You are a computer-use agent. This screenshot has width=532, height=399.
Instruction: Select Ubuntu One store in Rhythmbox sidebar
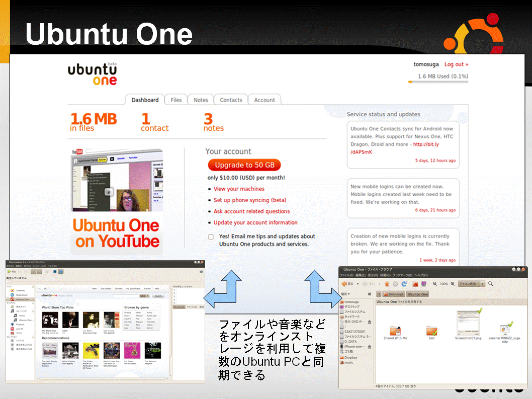pyautogui.click(x=20, y=299)
